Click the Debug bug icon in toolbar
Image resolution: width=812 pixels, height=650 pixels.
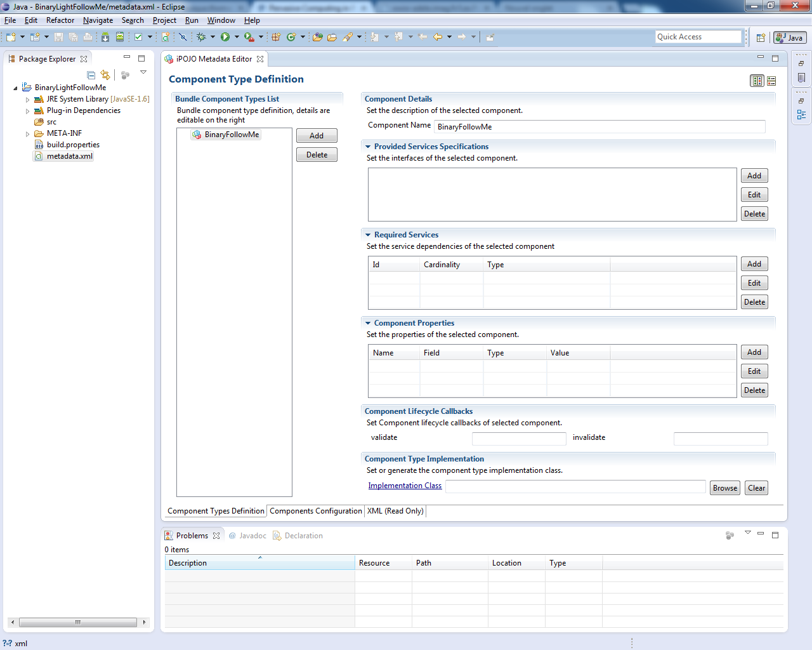tap(201, 37)
